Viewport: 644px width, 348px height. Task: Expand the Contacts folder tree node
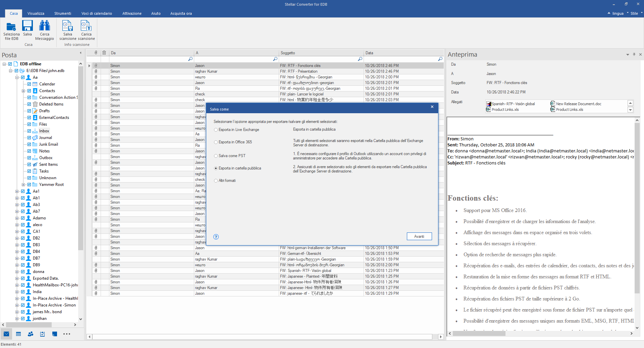point(23,91)
